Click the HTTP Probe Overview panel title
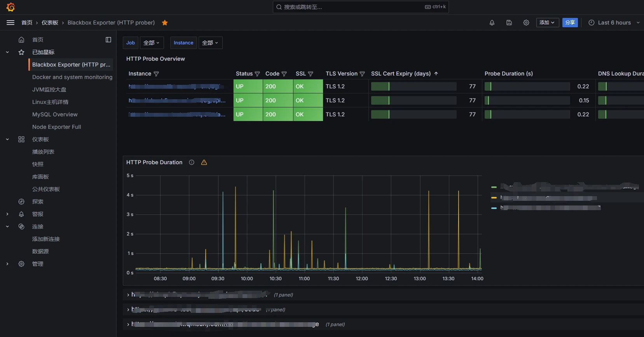 (x=155, y=59)
